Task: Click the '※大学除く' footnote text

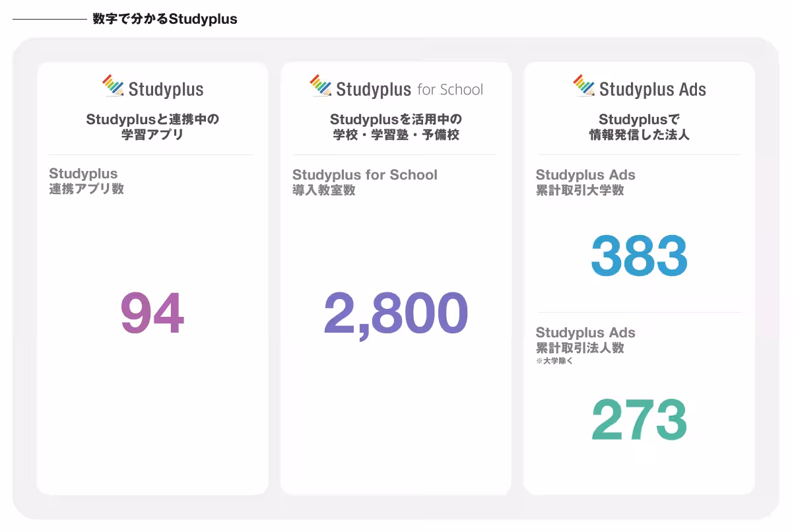Action: click(554, 361)
